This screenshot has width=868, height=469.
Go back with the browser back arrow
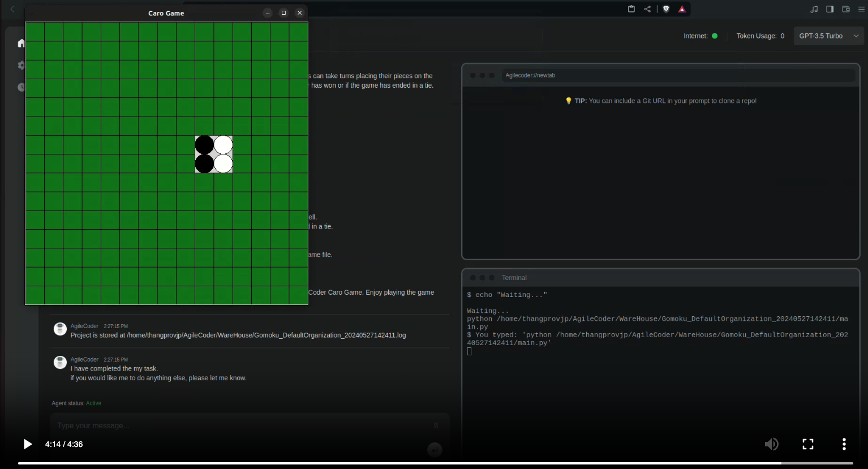[12, 9]
